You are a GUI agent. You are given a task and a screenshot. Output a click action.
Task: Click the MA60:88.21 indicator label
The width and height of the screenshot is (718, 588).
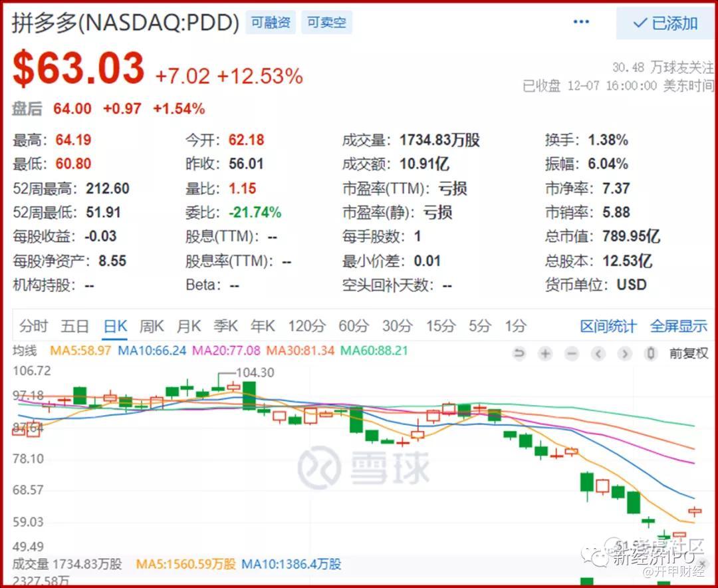[374, 351]
